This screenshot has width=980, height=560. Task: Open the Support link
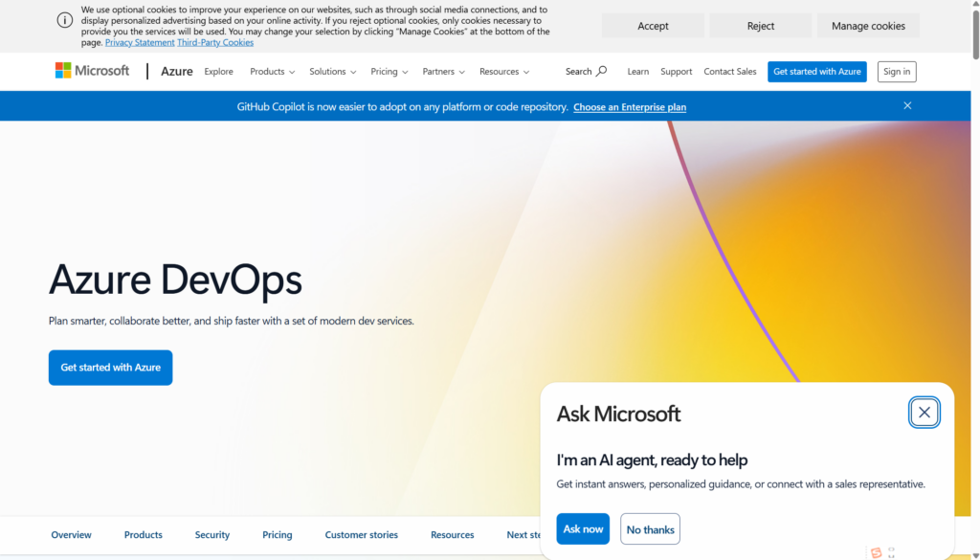coord(677,71)
